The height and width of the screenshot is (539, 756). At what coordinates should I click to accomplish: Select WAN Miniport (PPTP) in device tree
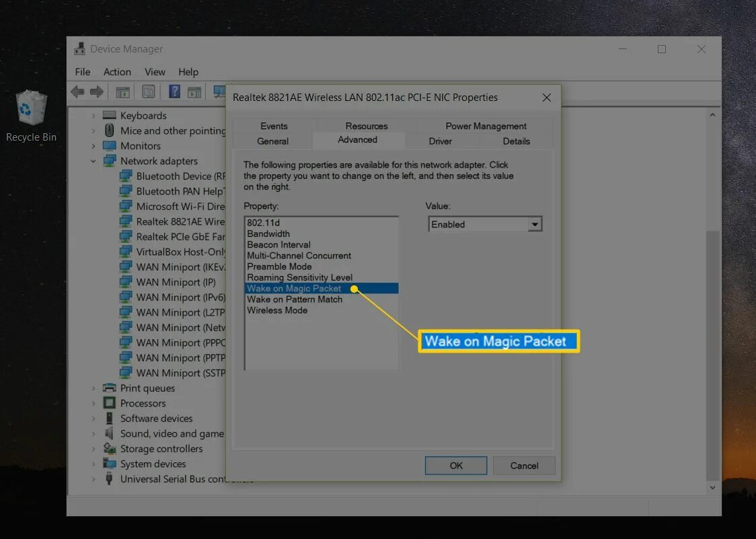[x=180, y=357]
